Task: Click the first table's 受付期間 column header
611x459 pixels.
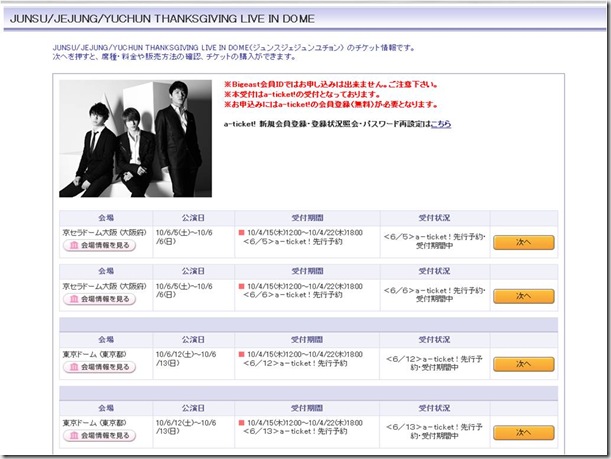Action: coord(307,218)
